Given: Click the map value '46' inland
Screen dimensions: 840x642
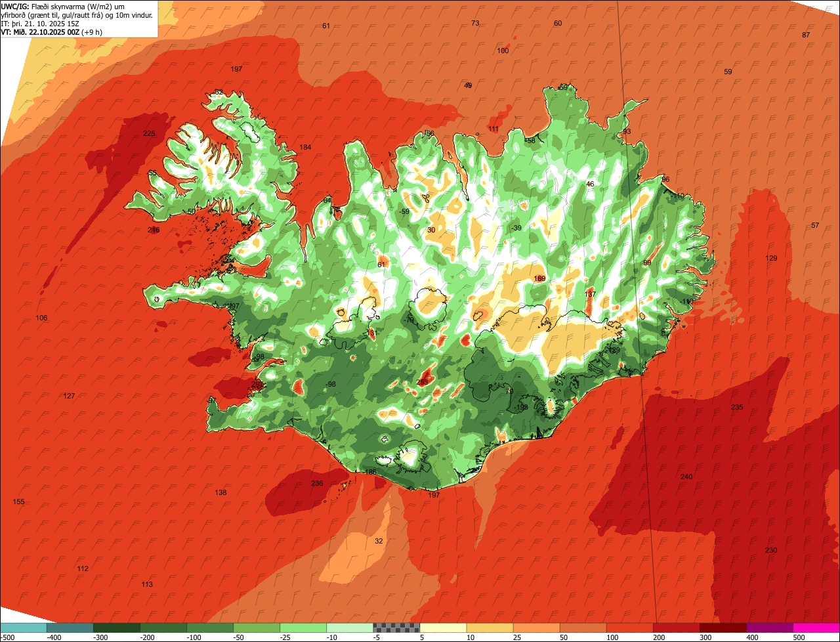Looking at the screenshot, I should pyautogui.click(x=590, y=184).
